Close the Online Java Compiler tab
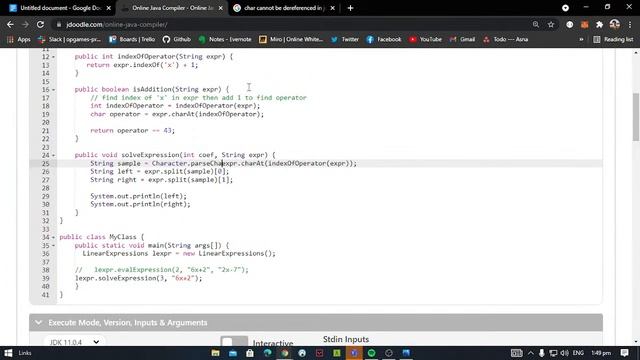Viewport: 640px width, 360px height. click(x=221, y=8)
